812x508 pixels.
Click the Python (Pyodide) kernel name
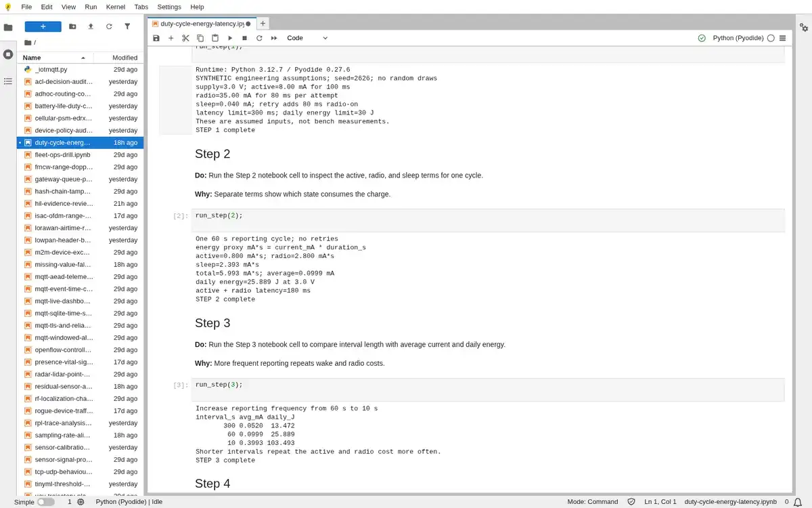(738, 38)
